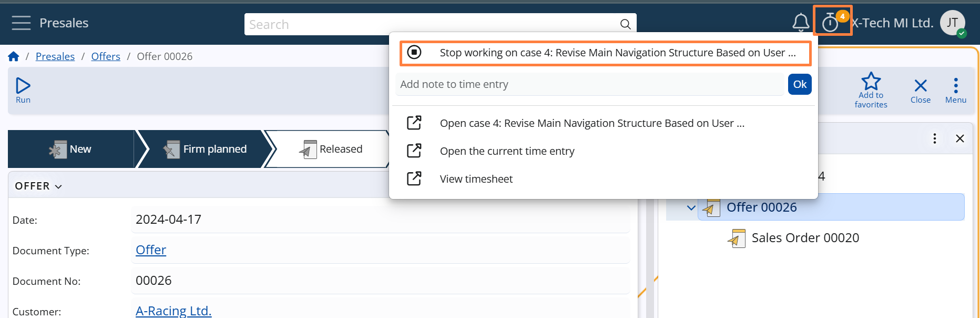Choose View timesheet option

coord(476,179)
